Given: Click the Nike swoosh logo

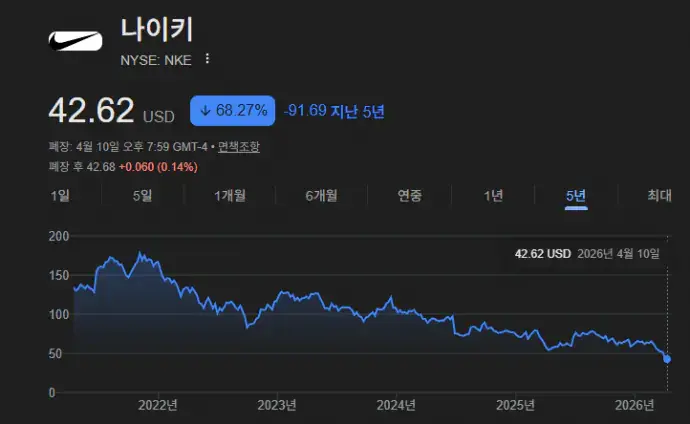Looking at the screenshot, I should 75,41.
